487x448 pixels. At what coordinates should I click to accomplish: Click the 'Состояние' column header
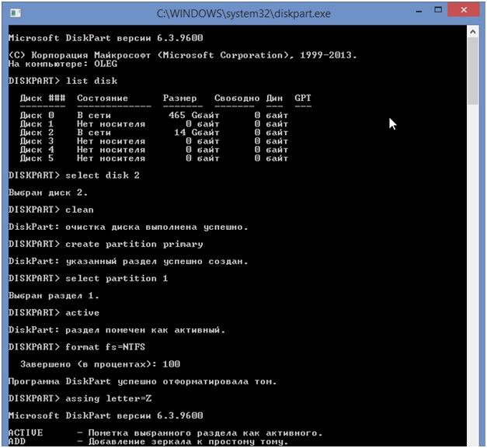[103, 99]
